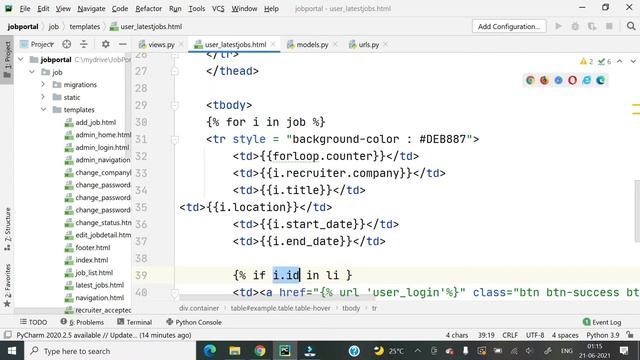Screen dimensions: 640x360
Task: Open Chrome from the taskbar
Action: click(260, 351)
